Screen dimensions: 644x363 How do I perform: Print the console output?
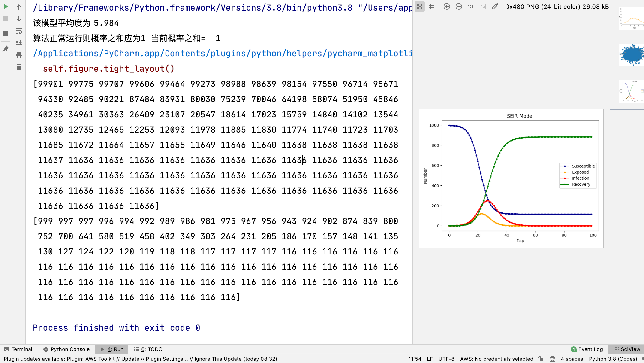pyautogui.click(x=19, y=56)
